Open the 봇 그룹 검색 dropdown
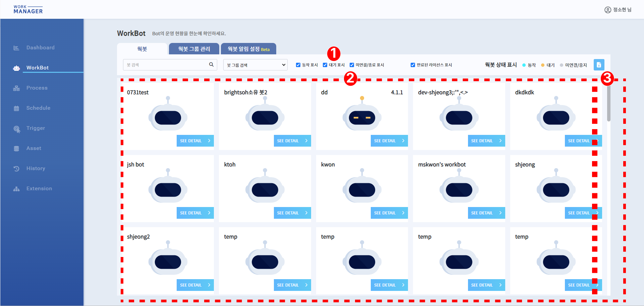This screenshot has height=306, width=644. 255,65
